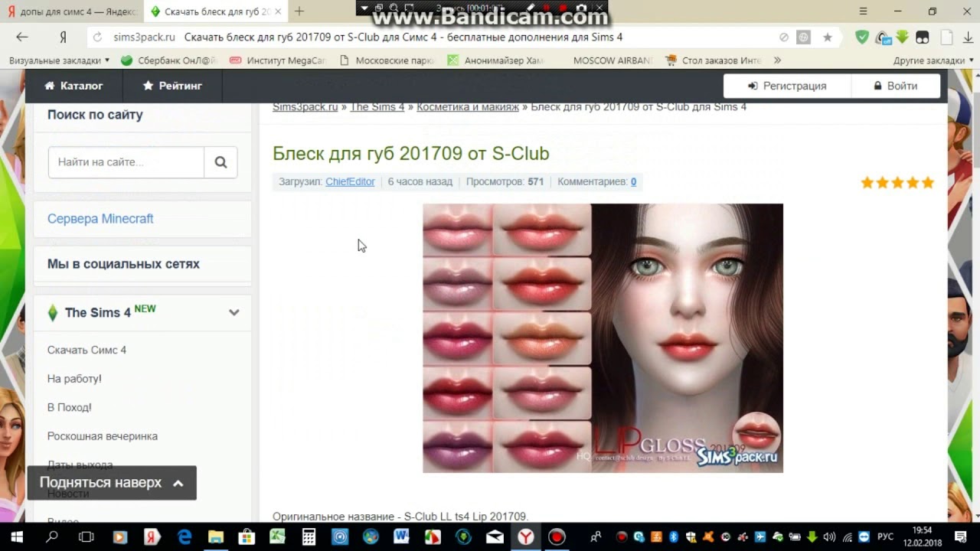Image resolution: width=980 pixels, height=551 pixels.
Task: Open the Сбербанк Онлайн bookmark
Action: click(169, 60)
